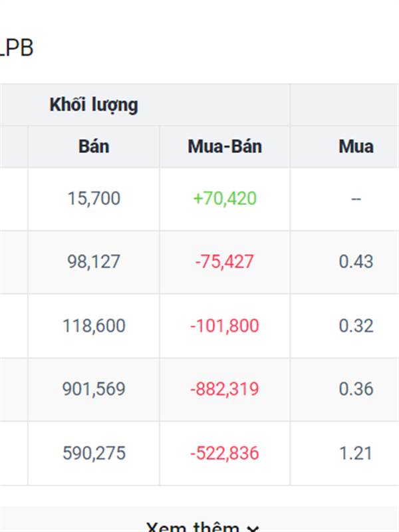Click the Mua column header
The image size is (399, 532).
(x=356, y=146)
